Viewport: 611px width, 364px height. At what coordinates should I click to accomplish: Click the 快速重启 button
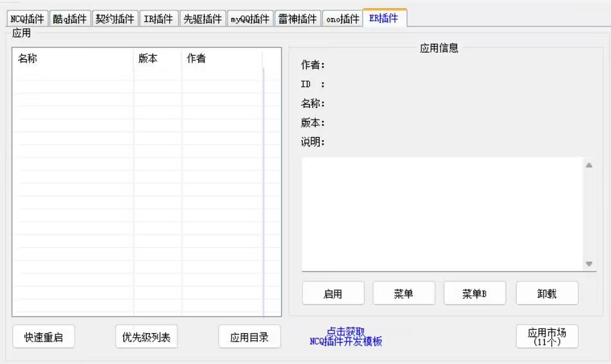click(x=44, y=337)
